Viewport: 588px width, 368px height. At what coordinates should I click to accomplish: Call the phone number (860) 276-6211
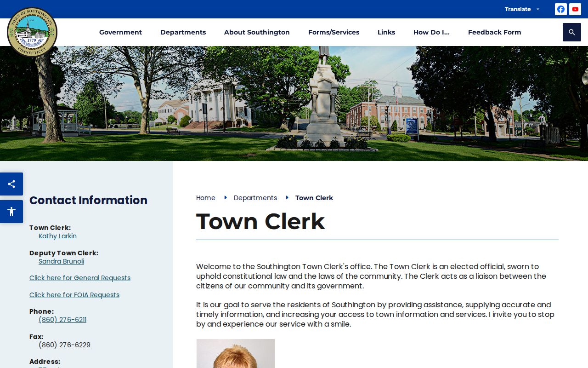(62, 320)
